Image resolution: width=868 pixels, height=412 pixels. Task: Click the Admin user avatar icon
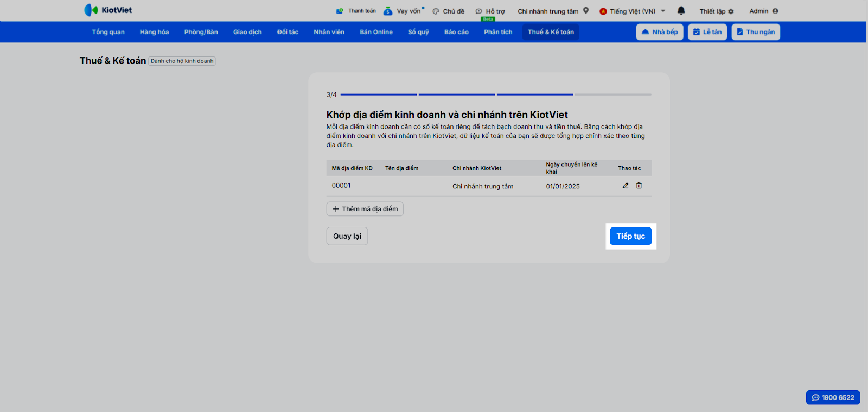[x=775, y=11]
